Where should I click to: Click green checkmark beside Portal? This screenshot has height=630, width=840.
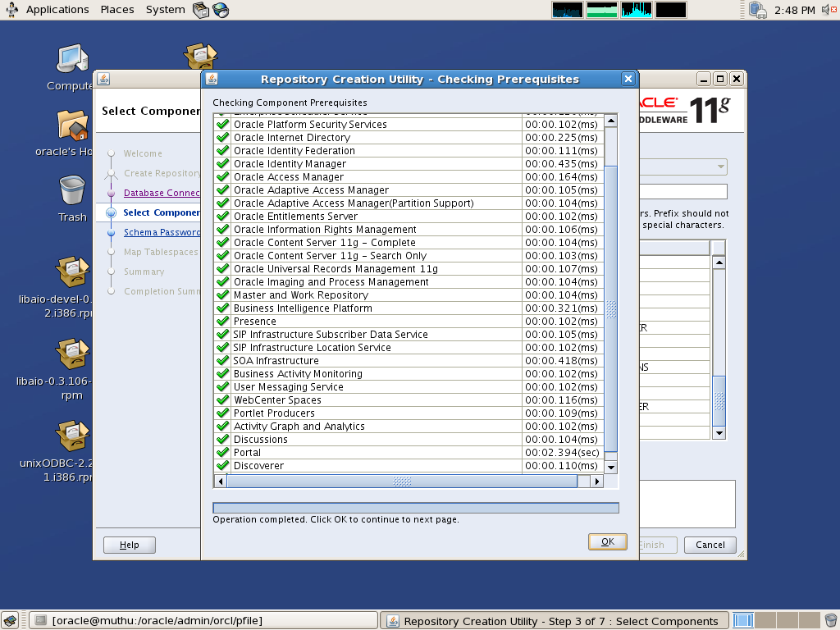222,453
